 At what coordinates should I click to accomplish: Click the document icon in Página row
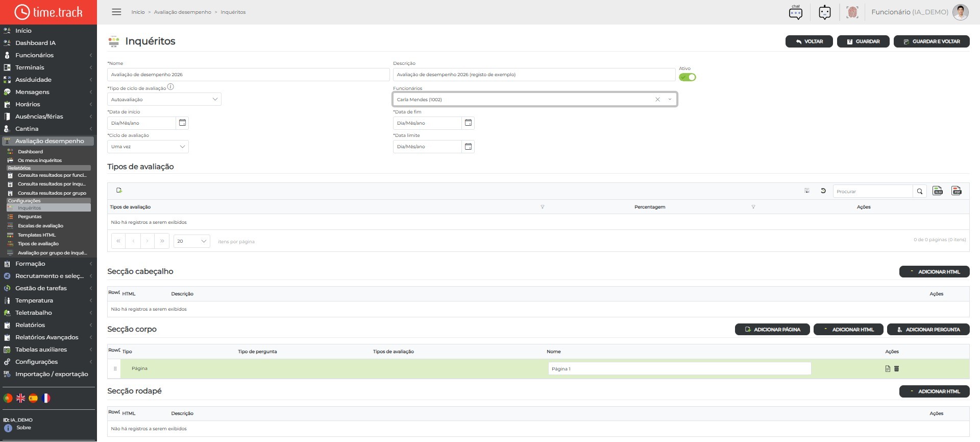click(x=888, y=368)
